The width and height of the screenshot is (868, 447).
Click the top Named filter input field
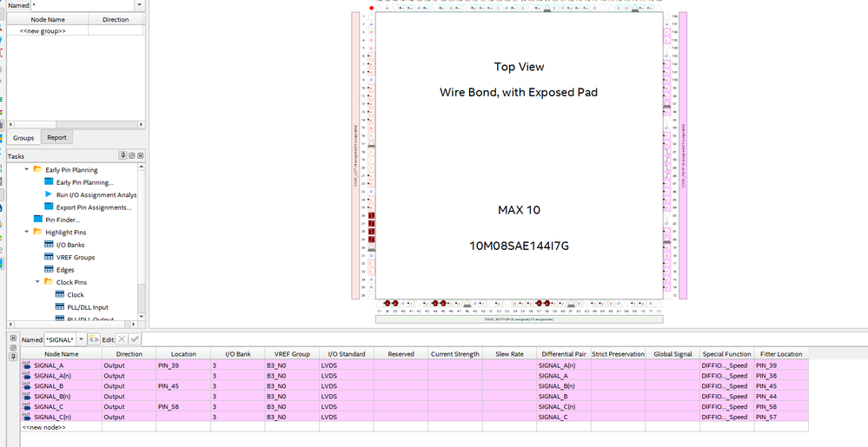click(x=83, y=4)
